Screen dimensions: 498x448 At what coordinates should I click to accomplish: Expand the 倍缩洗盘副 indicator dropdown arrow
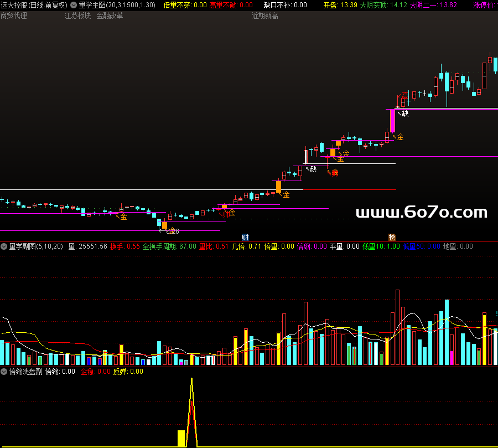click(x=4, y=372)
